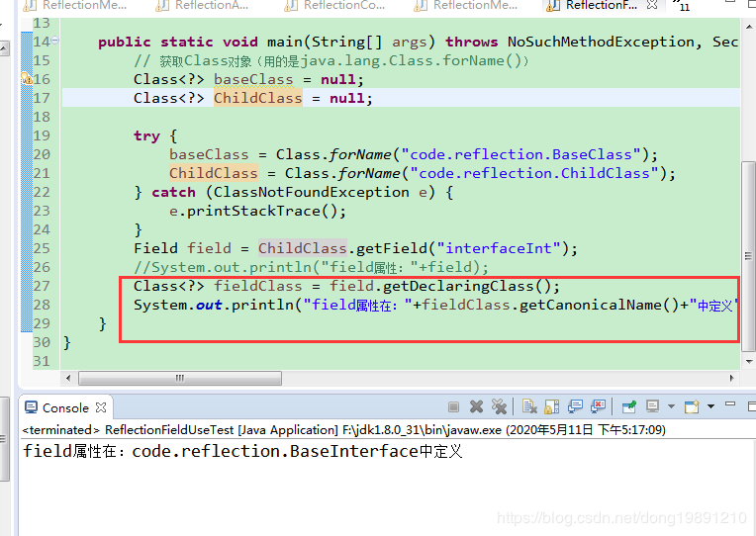Pin the Console view
The image size is (756, 536).
click(x=628, y=406)
